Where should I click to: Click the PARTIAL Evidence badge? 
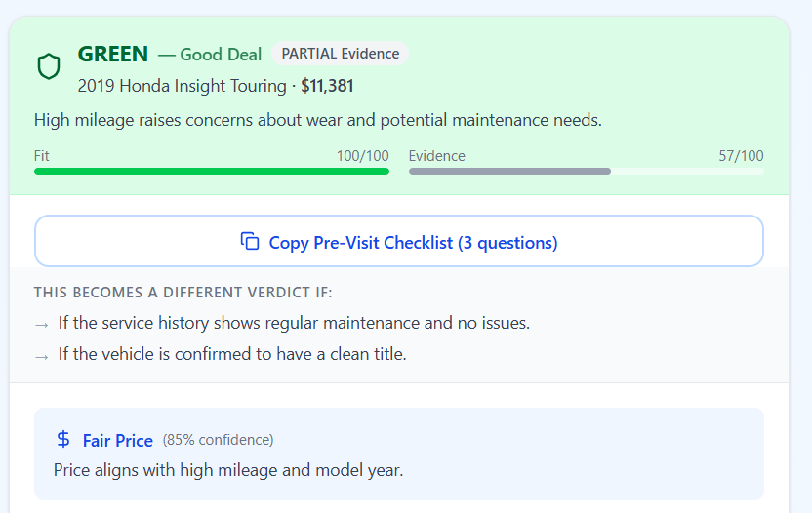click(x=341, y=54)
